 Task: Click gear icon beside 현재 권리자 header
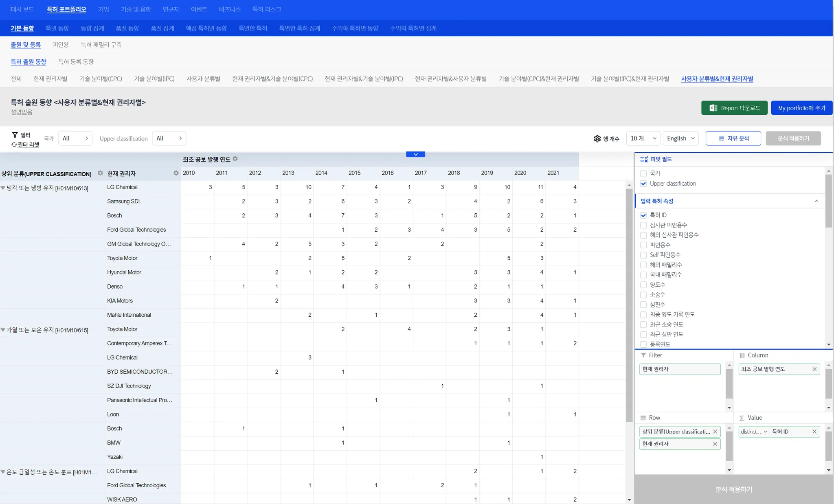pos(176,173)
